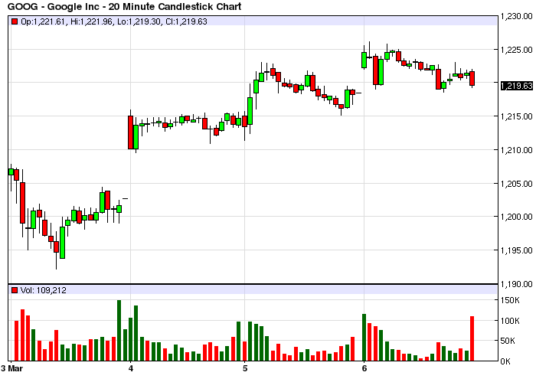This screenshot has height=392, width=536.
Task: Click the highlighted current price tag 1,219.63
Action: [517, 86]
